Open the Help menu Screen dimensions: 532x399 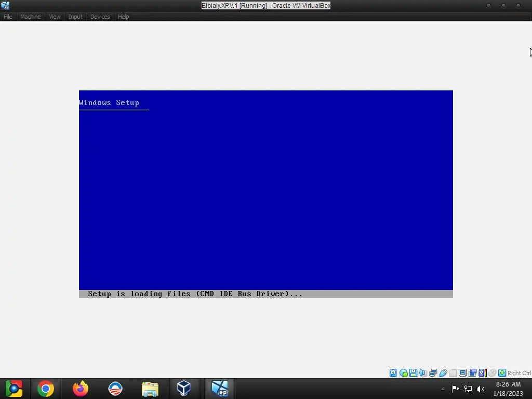[123, 17]
